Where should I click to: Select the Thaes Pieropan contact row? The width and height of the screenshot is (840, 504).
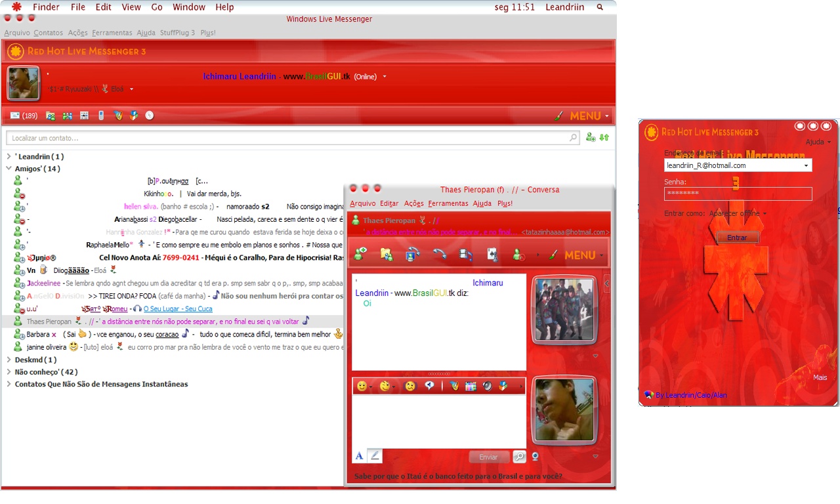[x=173, y=322]
